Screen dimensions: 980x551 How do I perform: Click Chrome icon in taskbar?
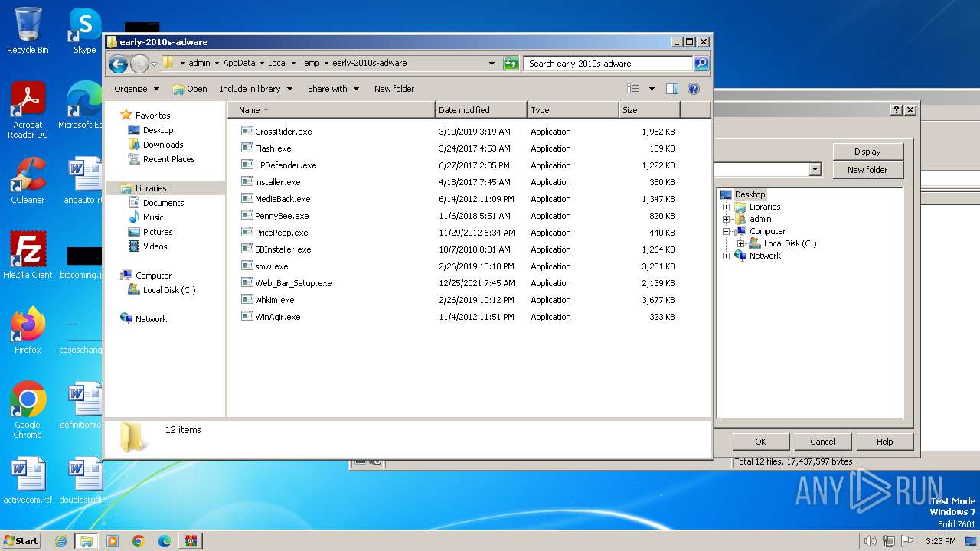[139, 541]
